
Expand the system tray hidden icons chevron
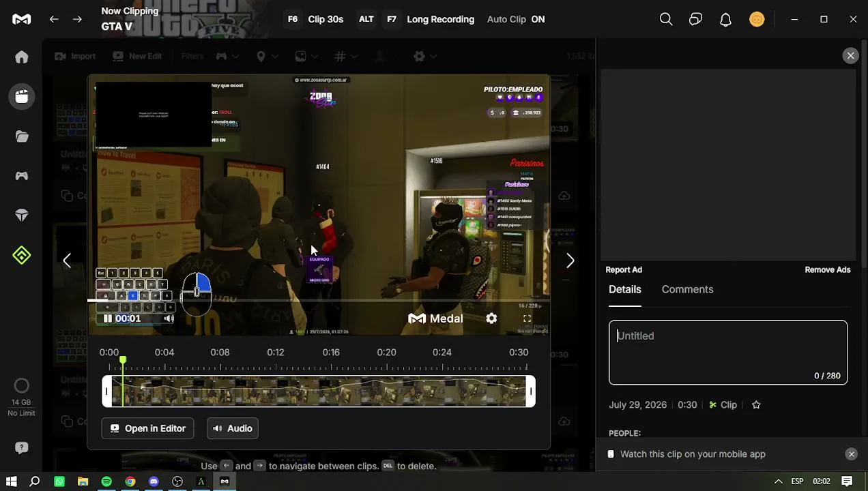click(x=779, y=481)
